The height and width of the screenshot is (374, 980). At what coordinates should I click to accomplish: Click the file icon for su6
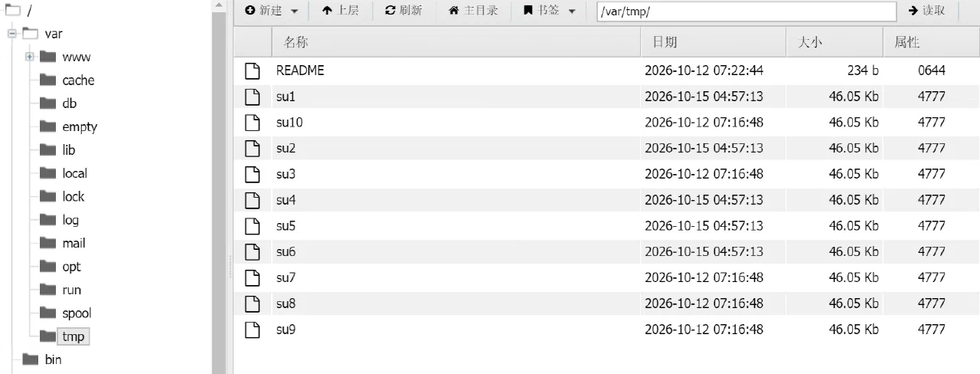[252, 251]
